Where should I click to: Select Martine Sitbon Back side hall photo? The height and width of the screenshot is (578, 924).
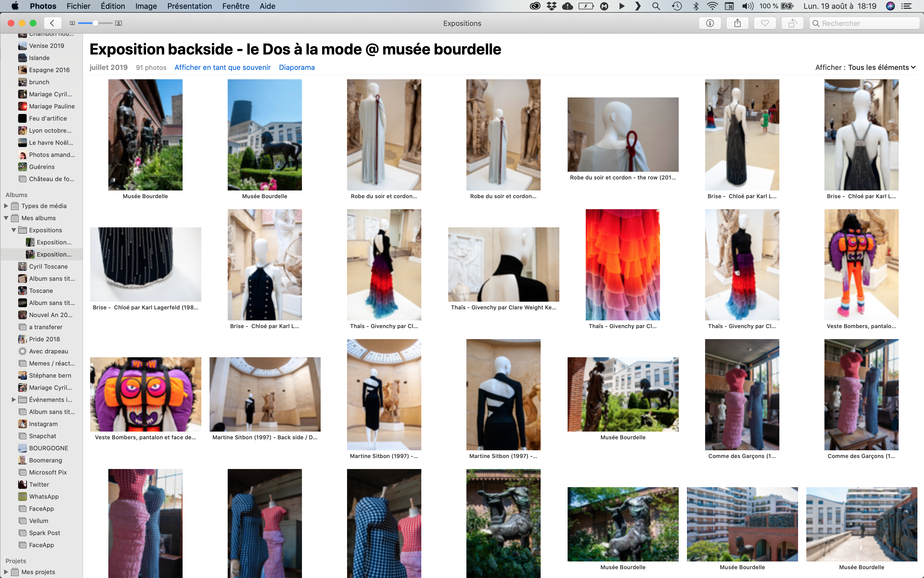tap(265, 394)
